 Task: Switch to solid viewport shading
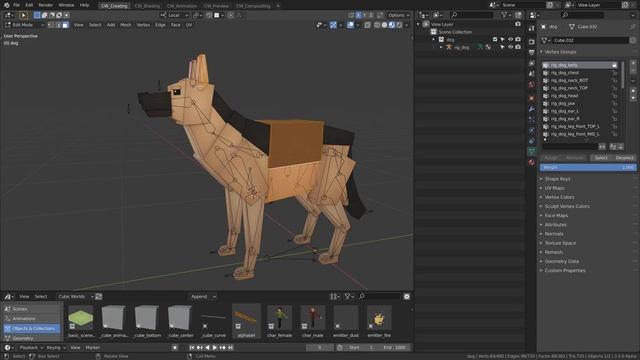point(384,25)
